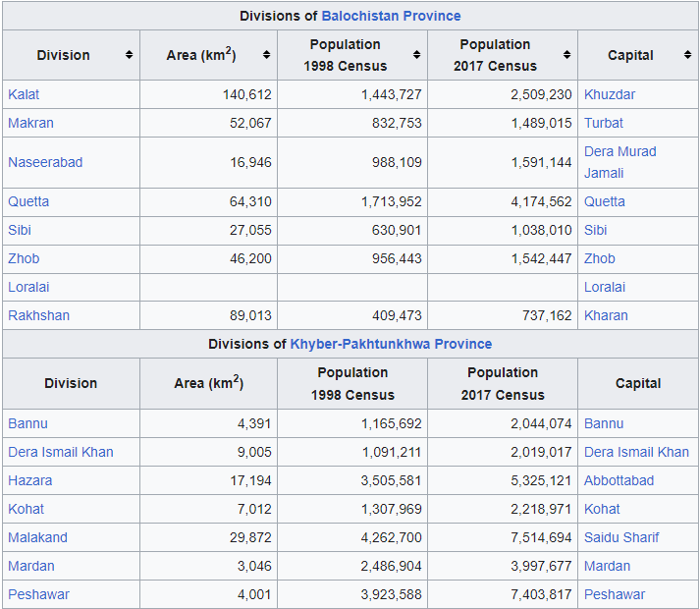The image size is (700, 609).
Task: Sort by Capital column sort arrows
Action: 687,55
